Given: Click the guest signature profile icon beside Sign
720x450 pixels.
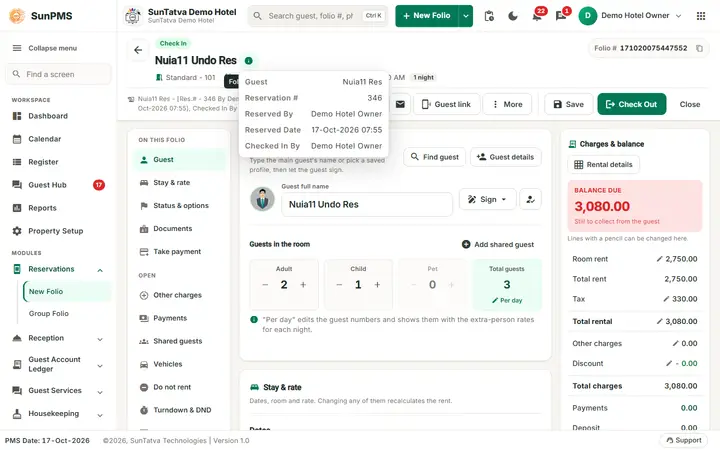Looking at the screenshot, I should [530, 199].
